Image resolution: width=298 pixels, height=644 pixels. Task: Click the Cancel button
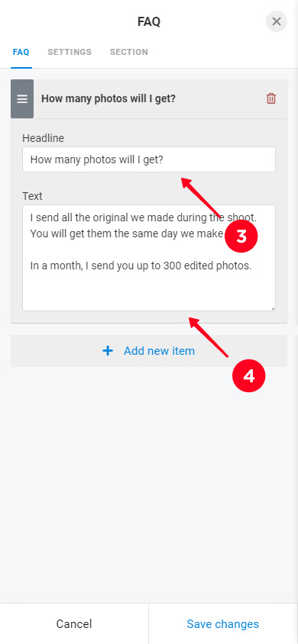74,624
